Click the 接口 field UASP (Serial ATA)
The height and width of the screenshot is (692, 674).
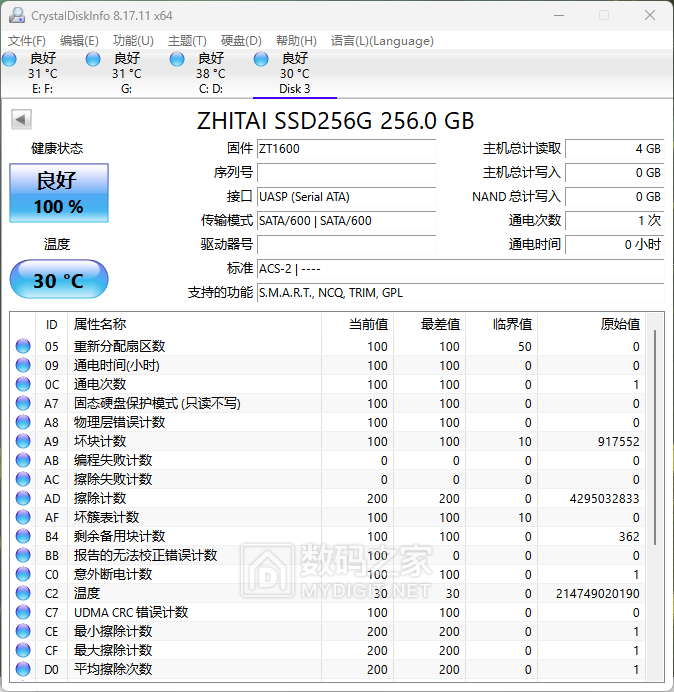(x=347, y=196)
